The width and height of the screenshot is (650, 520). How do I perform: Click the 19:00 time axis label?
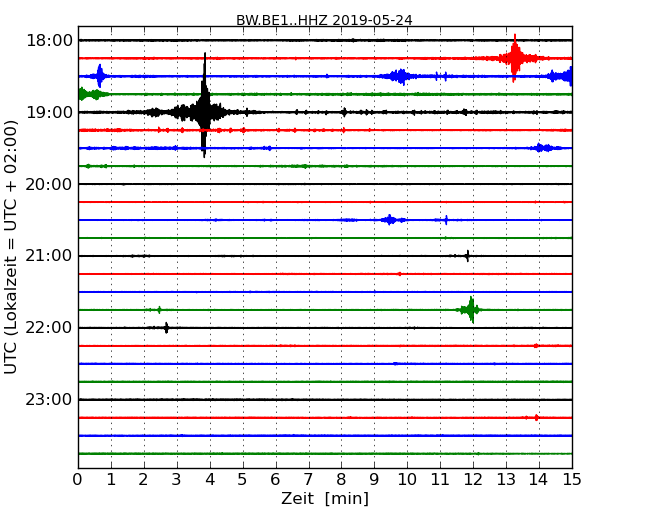49,112
